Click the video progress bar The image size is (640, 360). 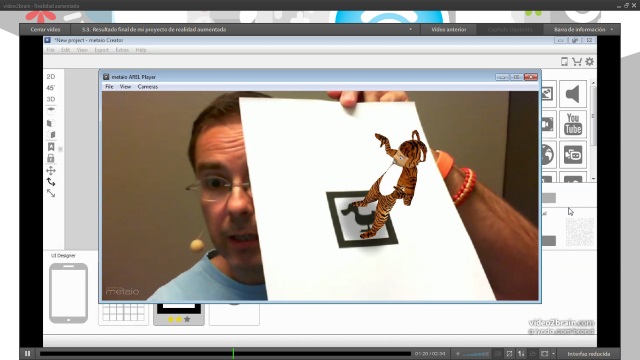225,353
